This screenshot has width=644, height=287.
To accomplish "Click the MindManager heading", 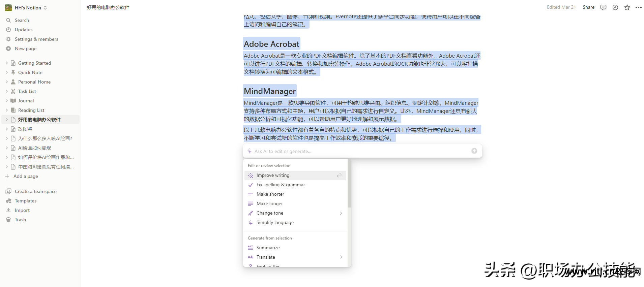I will tap(270, 91).
